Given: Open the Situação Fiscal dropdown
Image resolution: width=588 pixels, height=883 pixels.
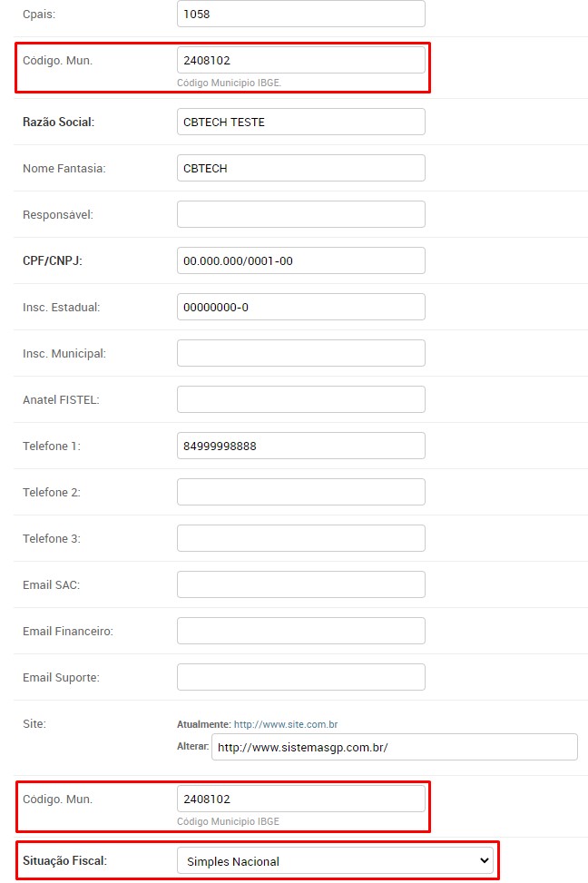Looking at the screenshot, I should click(335, 861).
